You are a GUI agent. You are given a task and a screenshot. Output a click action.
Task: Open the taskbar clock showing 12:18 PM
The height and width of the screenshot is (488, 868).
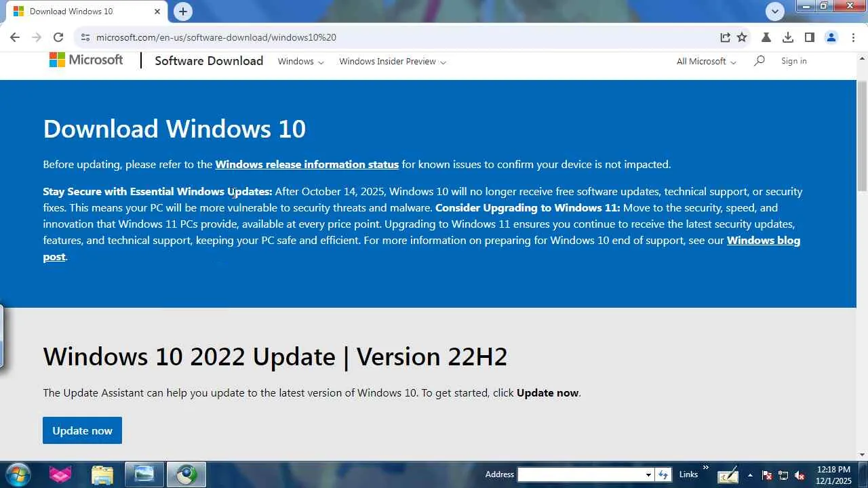click(x=834, y=475)
